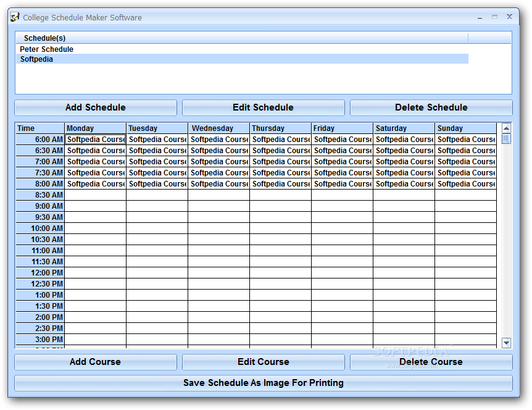Select the 6:00 AM row header
Viewport: 532px width, 410px height.
click(40, 140)
